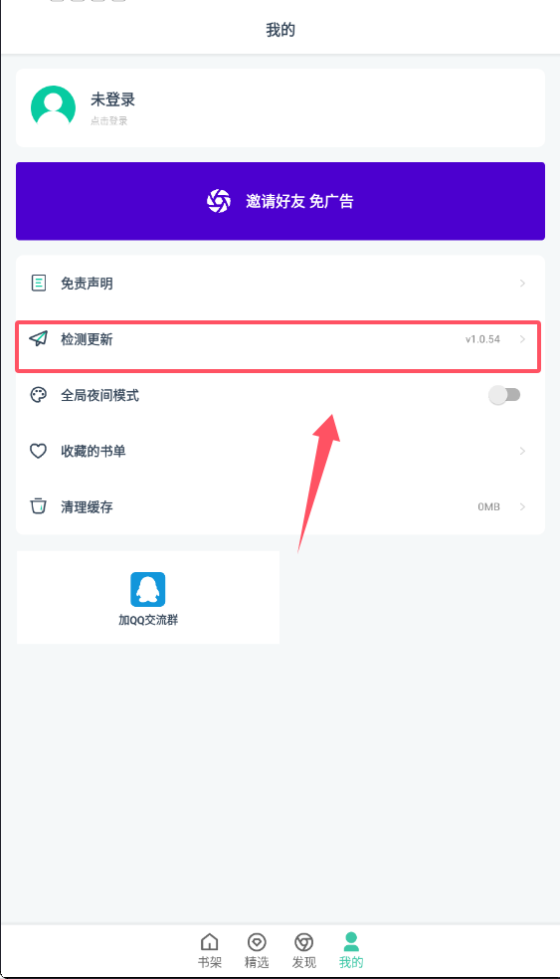Select the 我的 tab in the bottom bar

[x=351, y=950]
